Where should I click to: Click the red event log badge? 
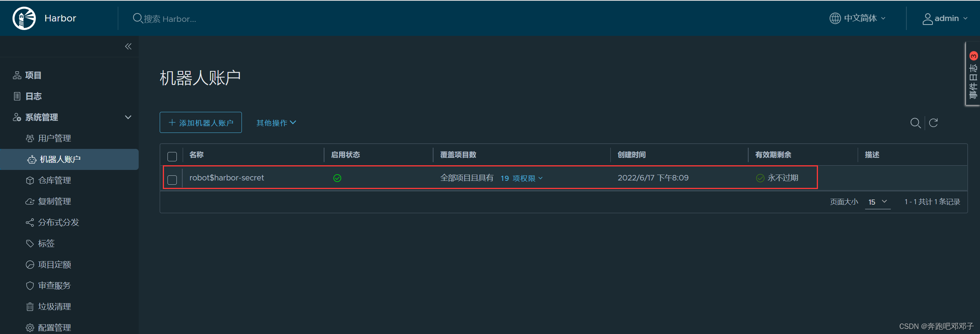(x=973, y=56)
